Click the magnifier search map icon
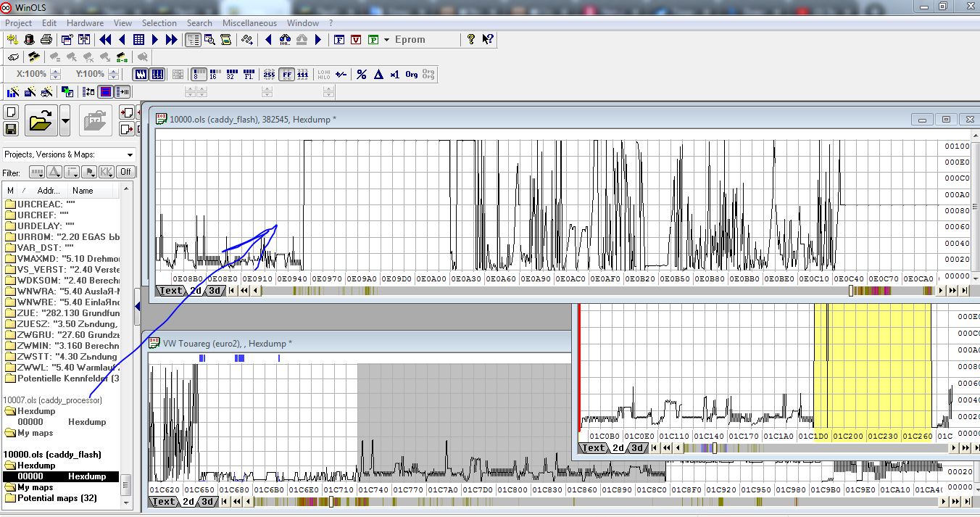This screenshot has height=517, width=980. pyautogui.click(x=209, y=40)
